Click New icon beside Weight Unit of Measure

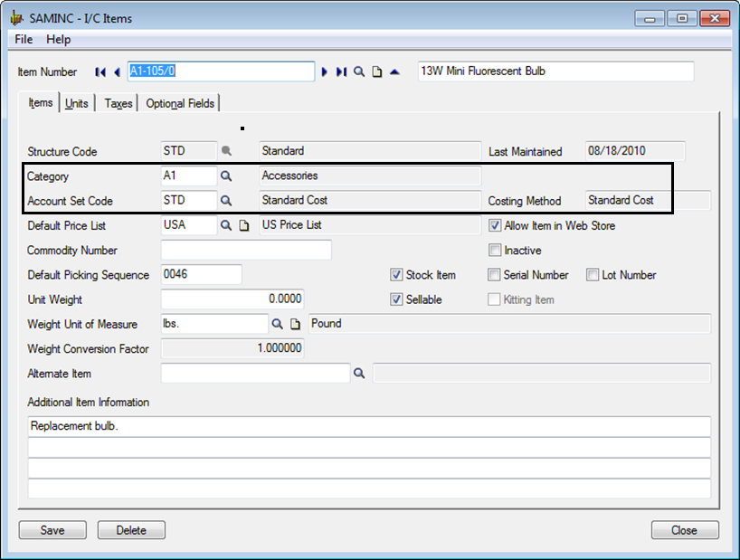pos(295,324)
